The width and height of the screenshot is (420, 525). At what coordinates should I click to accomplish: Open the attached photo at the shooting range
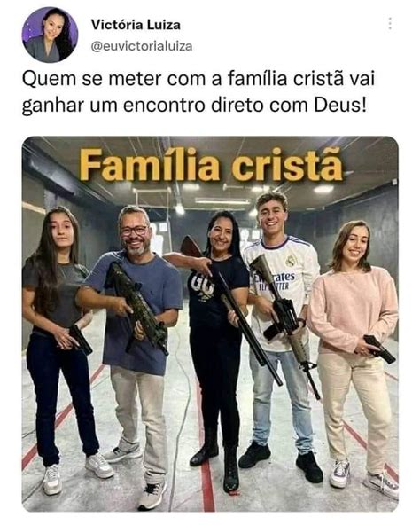coord(210,324)
